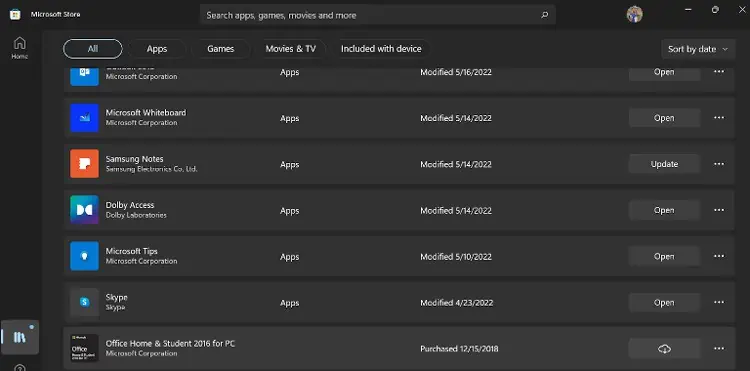Open Office Home & Student thumbnail
The height and width of the screenshot is (371, 750).
click(x=84, y=348)
